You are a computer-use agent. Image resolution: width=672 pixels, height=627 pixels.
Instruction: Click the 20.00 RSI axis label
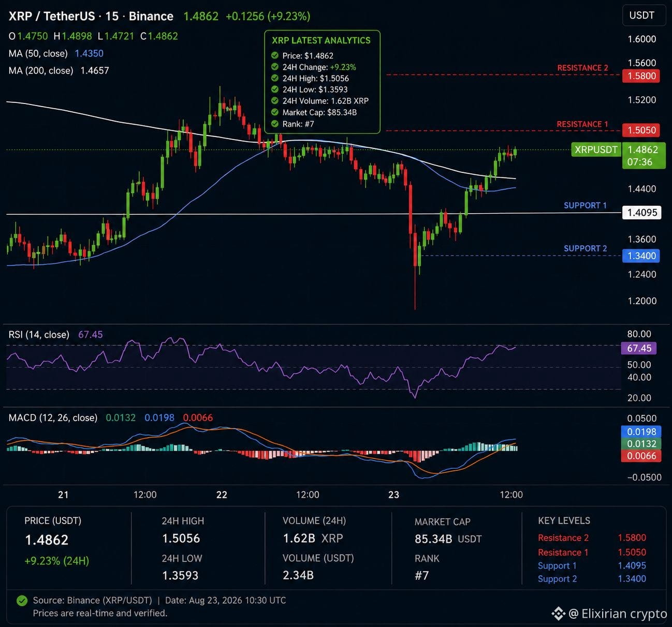tap(639, 398)
